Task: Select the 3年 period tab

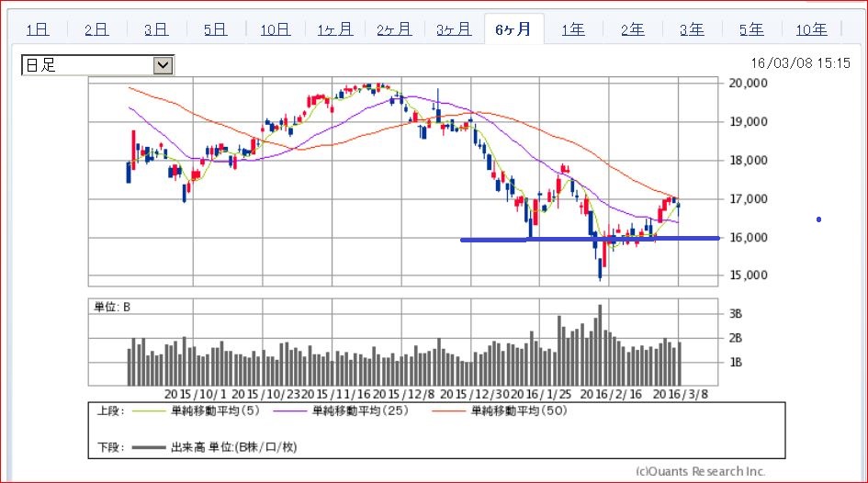Action: coord(692,29)
